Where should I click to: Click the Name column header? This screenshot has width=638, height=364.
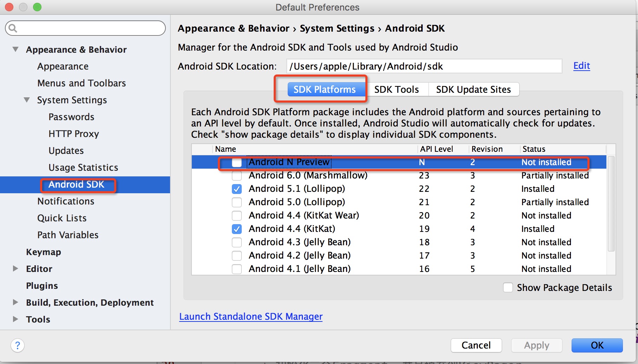click(225, 149)
